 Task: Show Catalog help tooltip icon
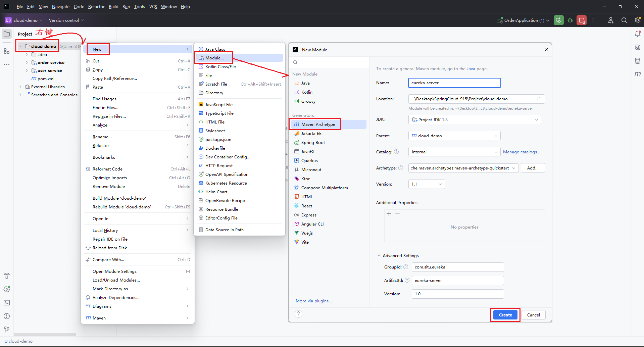click(396, 152)
